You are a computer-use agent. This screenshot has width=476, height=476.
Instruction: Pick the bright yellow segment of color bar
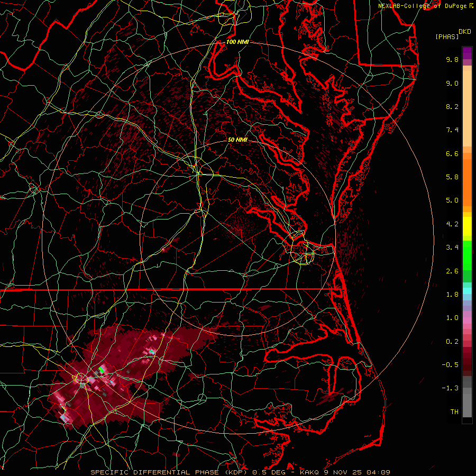467,226
